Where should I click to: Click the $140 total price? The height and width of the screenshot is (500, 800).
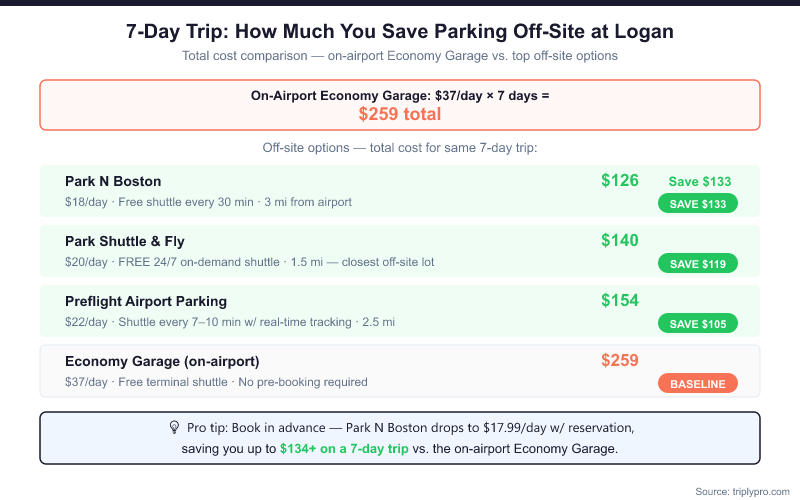(619, 241)
